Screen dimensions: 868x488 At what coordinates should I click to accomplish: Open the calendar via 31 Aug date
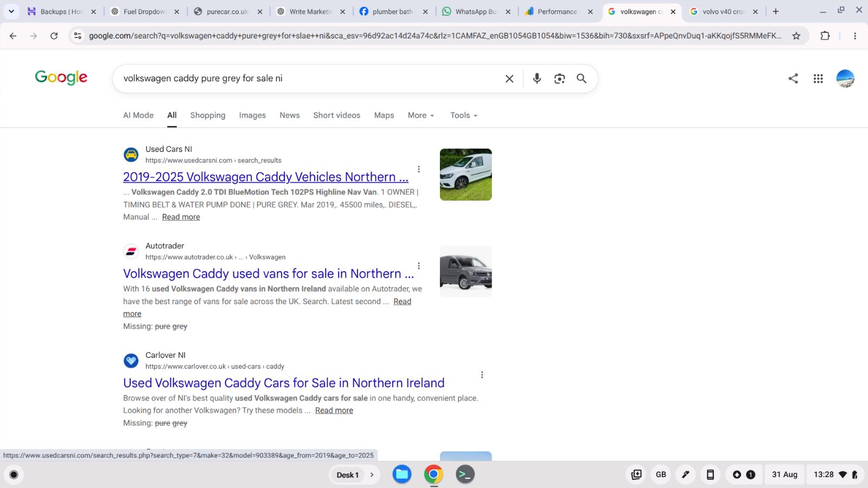(x=784, y=474)
